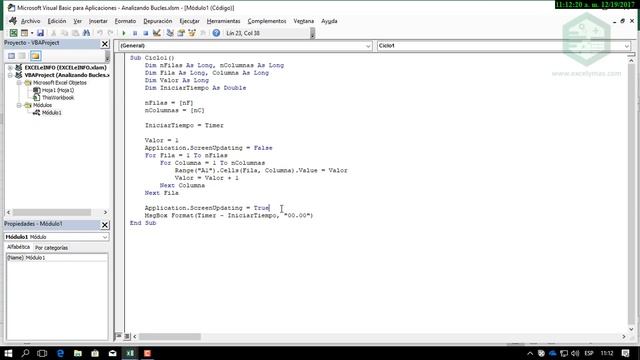Close the Propiedades - Módulo1 panel

click(105, 225)
